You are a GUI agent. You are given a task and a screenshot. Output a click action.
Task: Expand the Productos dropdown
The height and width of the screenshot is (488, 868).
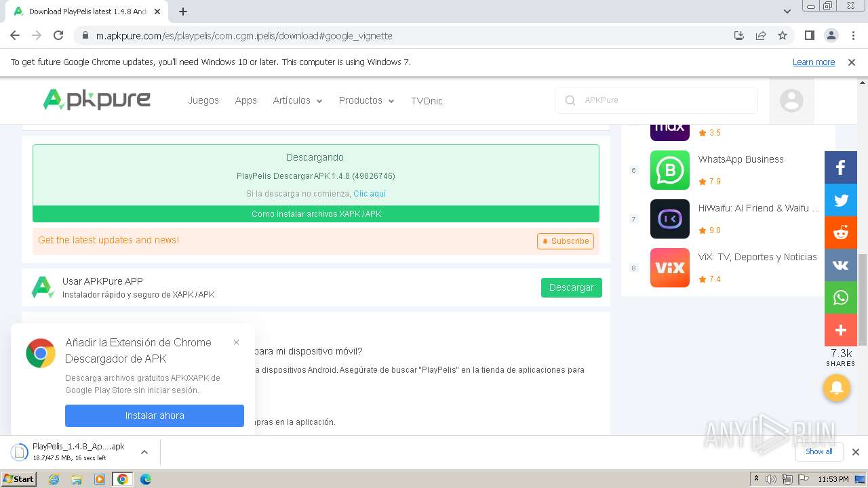366,100
